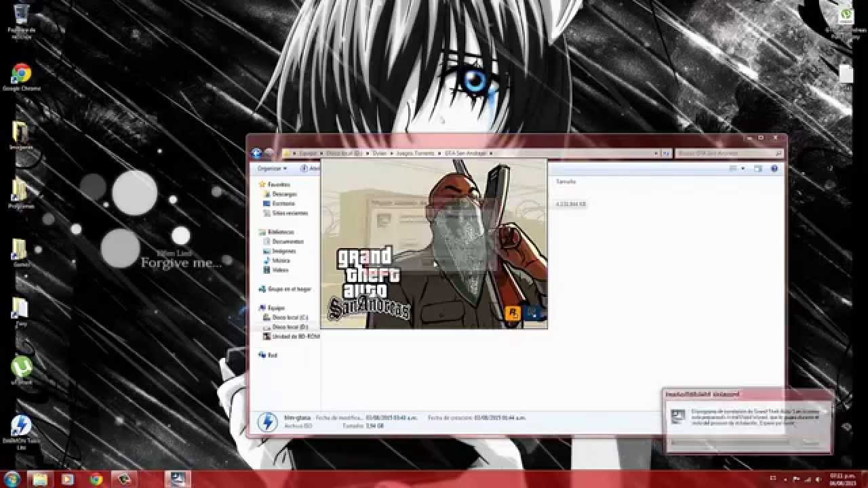Viewport: 868px width, 488px height.
Task: Click the DAEMON Tools file icon in details pane
Action: (x=267, y=422)
